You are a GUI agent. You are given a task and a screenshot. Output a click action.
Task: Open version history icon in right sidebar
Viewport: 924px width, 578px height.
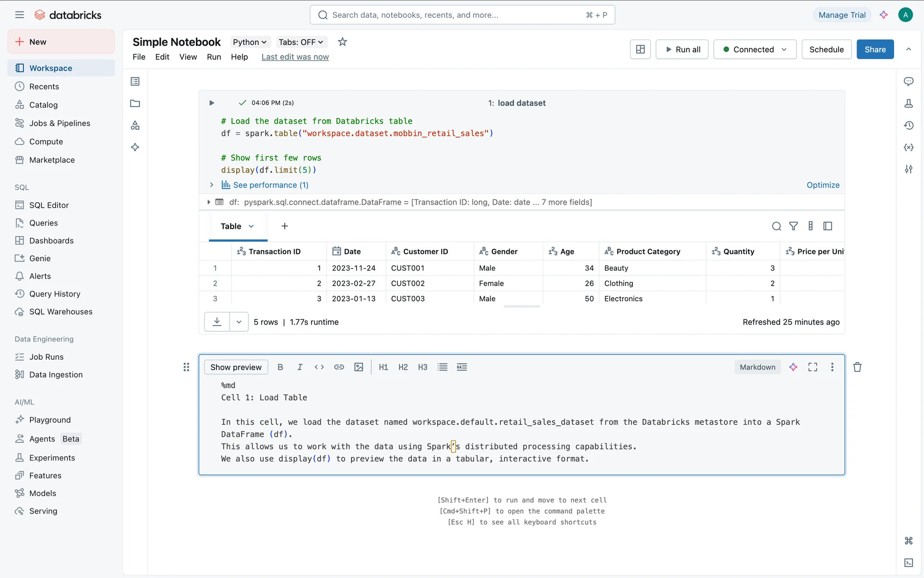pyautogui.click(x=908, y=125)
